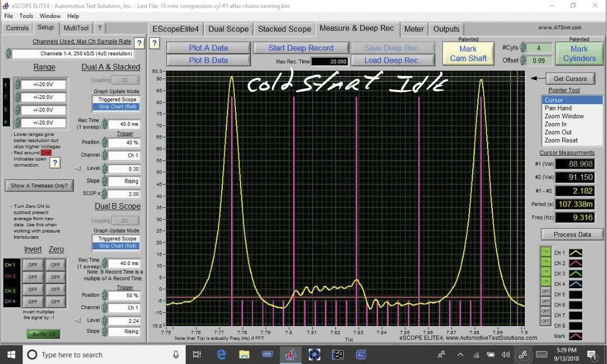The height and width of the screenshot is (364, 607).
Task: Adjust the ECOP x stepper
Action: click(x=104, y=194)
